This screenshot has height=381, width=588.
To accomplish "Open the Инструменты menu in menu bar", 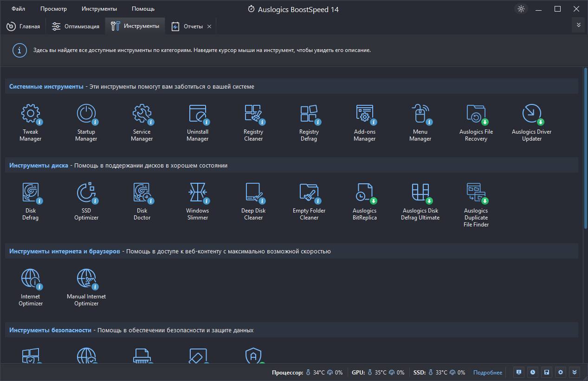I will tap(99, 9).
